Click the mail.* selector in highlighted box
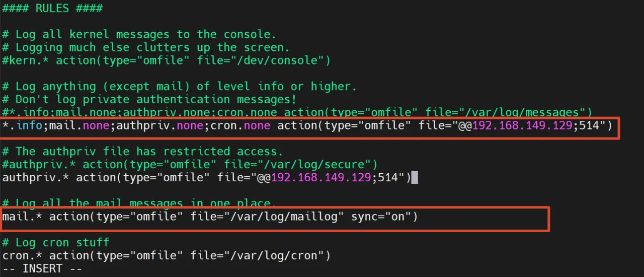 pyautogui.click(x=22, y=217)
